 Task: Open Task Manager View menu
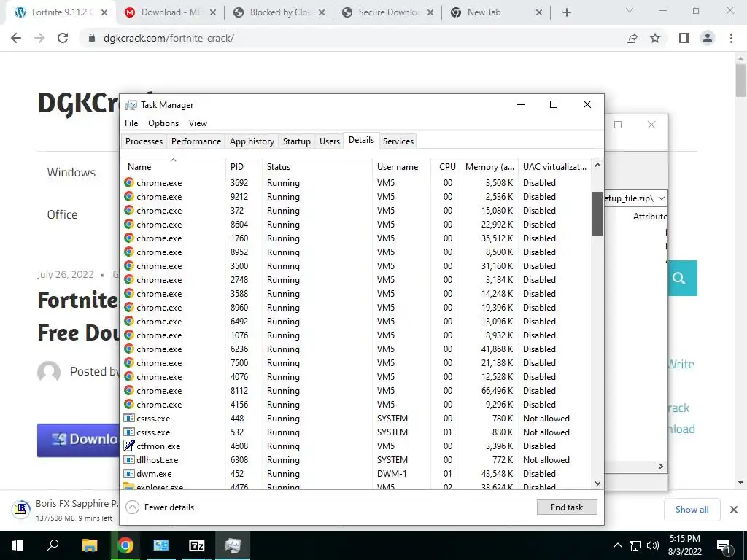(x=198, y=122)
